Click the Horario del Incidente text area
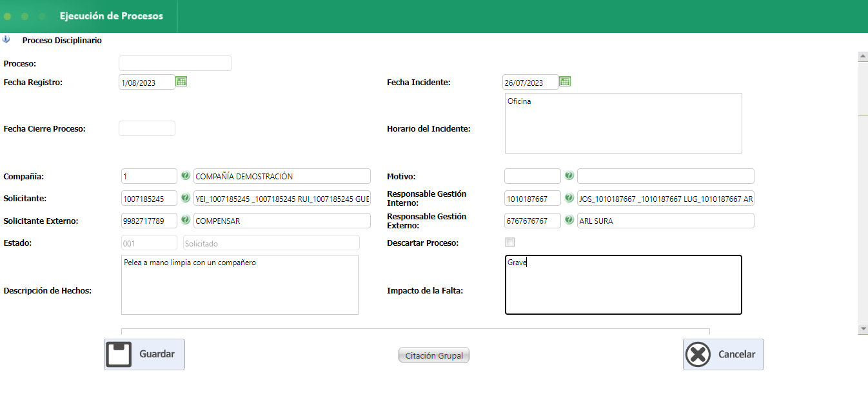The image size is (868, 398). coord(624,123)
